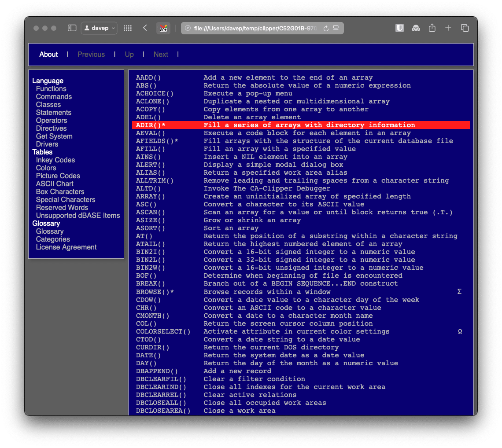Select the CMONTH() function row
This screenshot has width=502, height=448.
click(x=301, y=316)
